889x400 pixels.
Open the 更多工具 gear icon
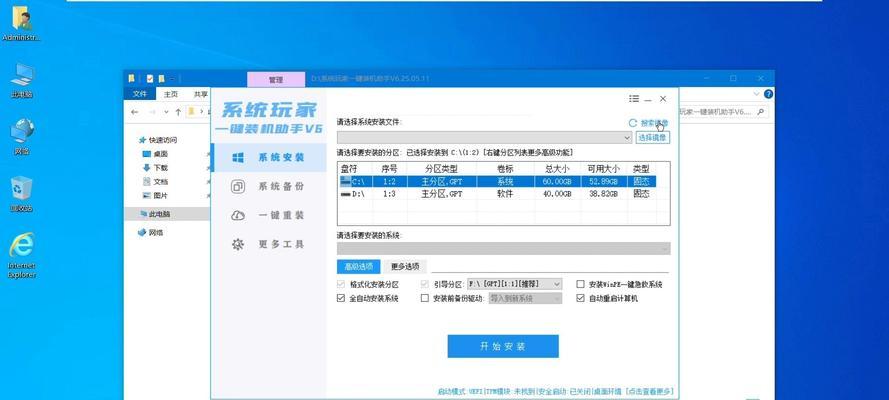point(238,244)
